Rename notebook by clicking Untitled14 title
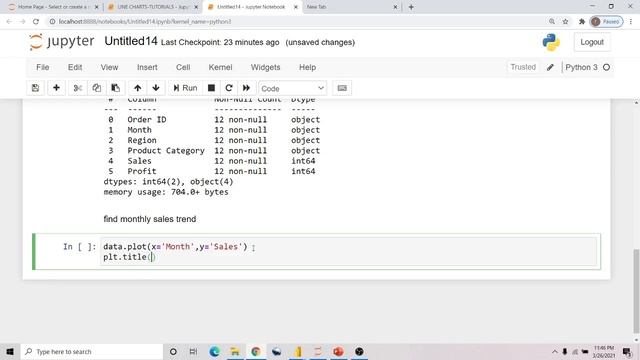Viewport: 640px width, 360px height. 131,41
